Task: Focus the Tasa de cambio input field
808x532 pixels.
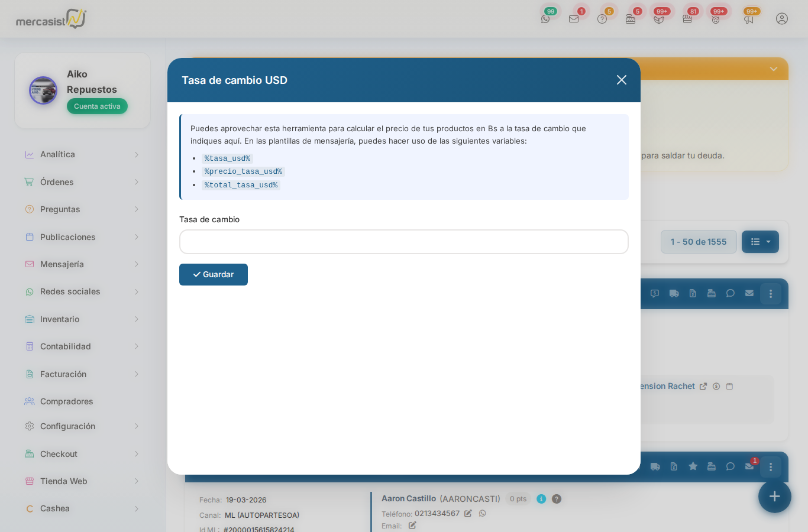Action: click(403, 242)
